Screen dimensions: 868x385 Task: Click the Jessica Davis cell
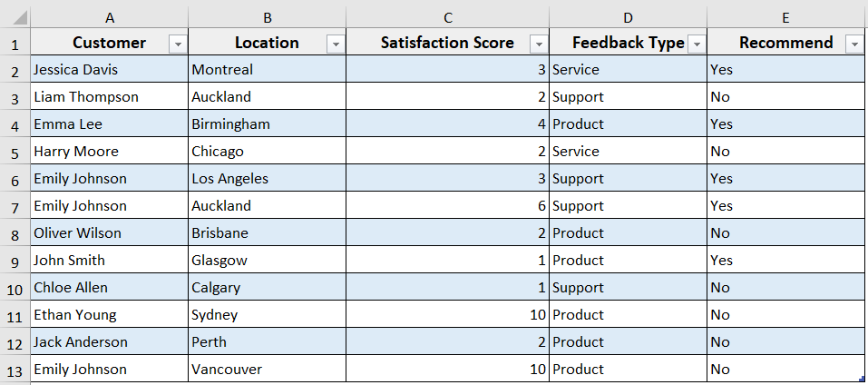(x=109, y=70)
